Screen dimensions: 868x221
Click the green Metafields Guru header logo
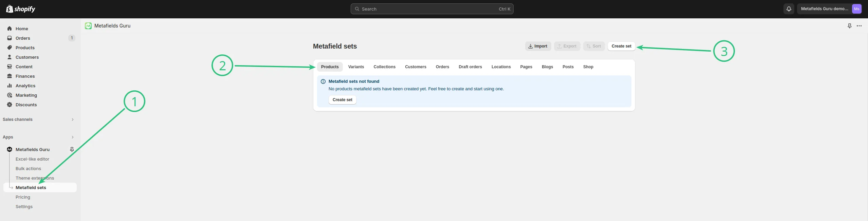[88, 26]
